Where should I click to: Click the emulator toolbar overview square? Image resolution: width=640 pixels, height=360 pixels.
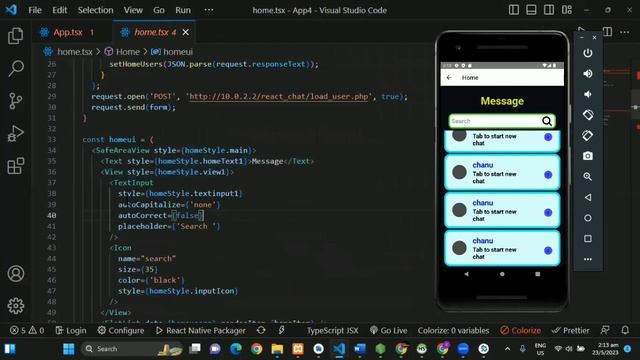point(588,238)
